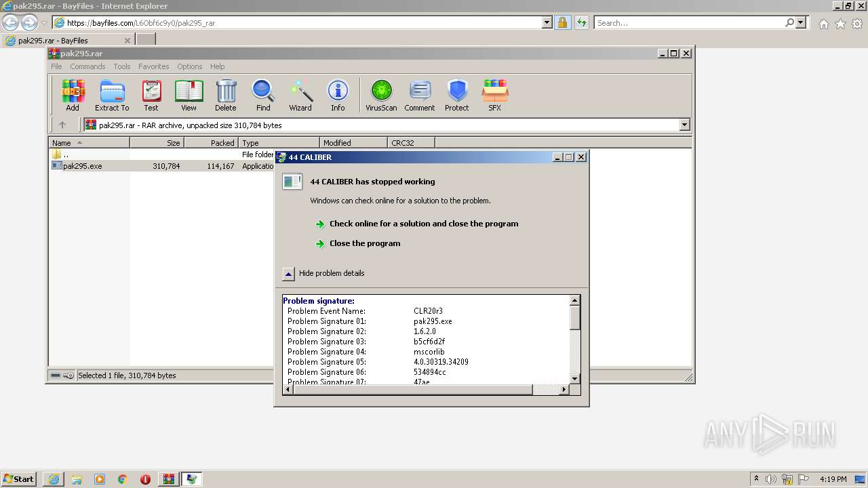Open the Options menu
Screen dimensions: 868x488
(x=190, y=66)
